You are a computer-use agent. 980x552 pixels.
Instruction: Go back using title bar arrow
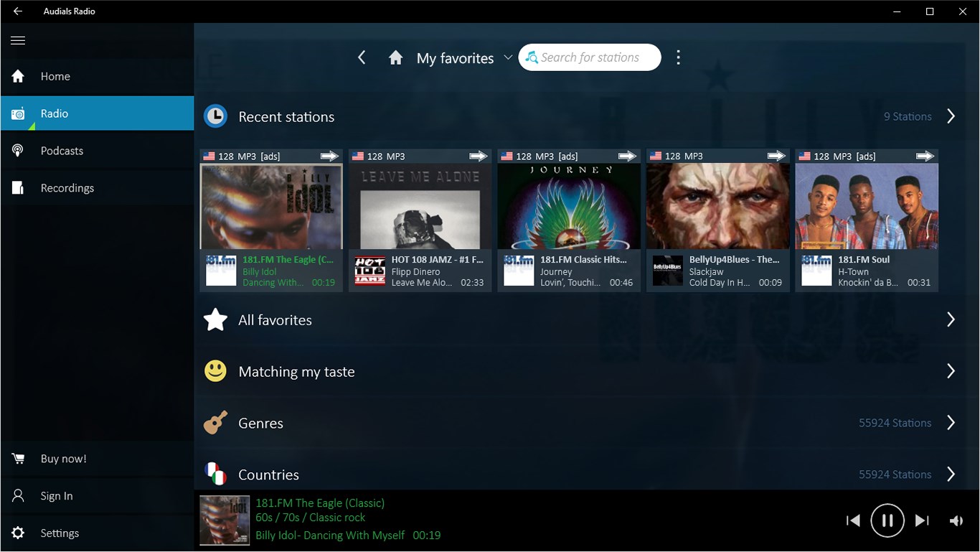pos(17,11)
